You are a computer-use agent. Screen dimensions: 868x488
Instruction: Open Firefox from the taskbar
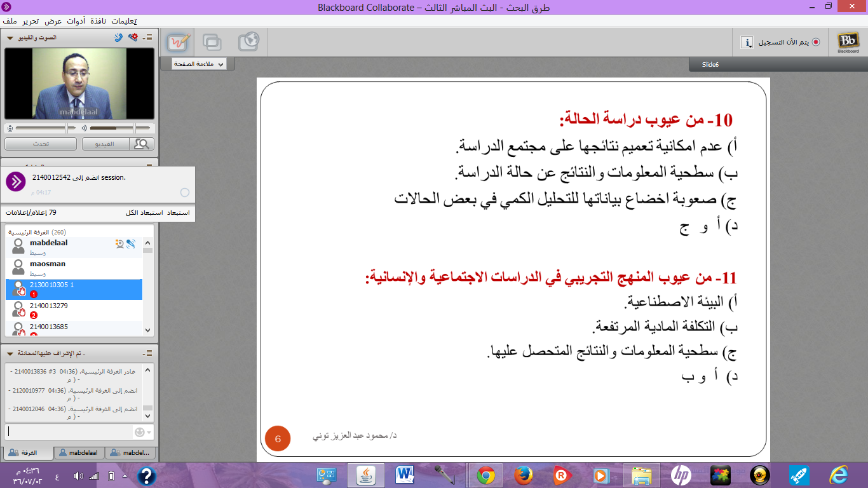(x=524, y=475)
